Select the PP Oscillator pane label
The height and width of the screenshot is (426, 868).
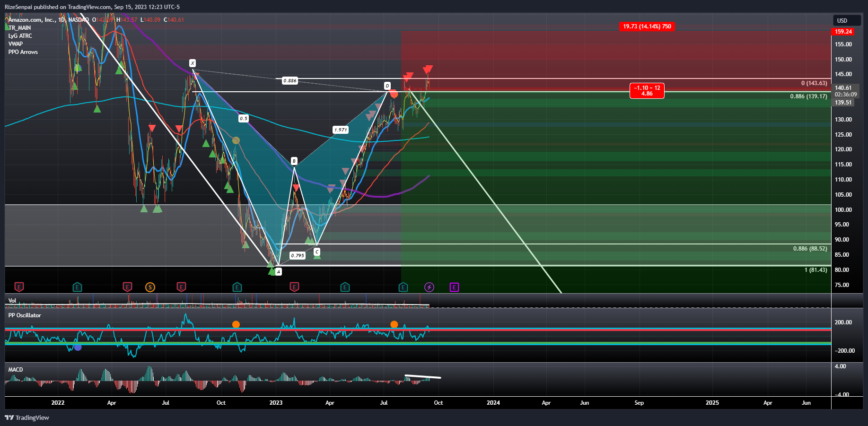click(x=25, y=315)
